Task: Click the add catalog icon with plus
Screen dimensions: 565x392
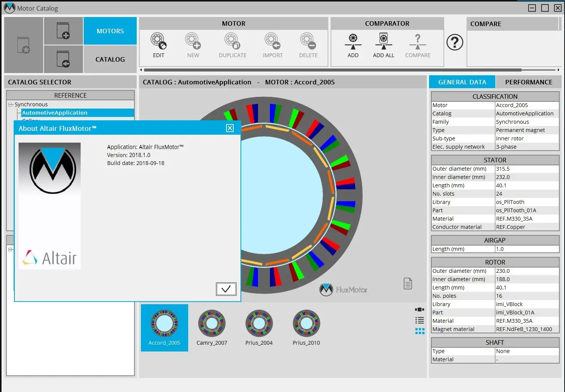Action: [x=63, y=31]
